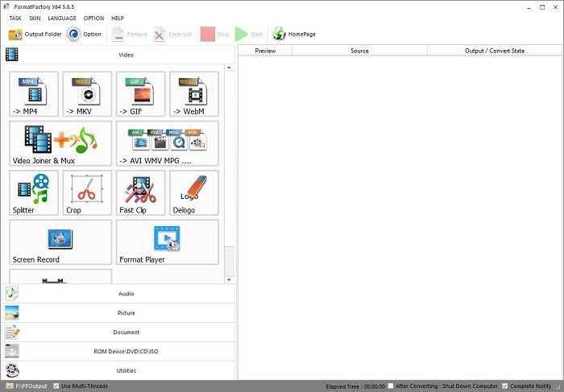Open the -> WebM conversion tool
Image resolution: width=564 pixels, height=392 pixels.
[x=194, y=94]
